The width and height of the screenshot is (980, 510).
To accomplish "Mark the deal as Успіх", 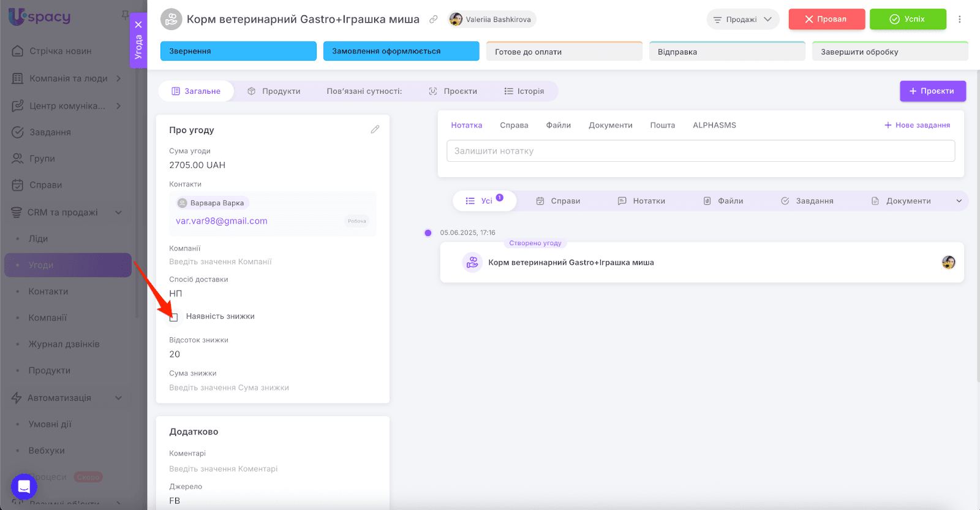I will (x=907, y=19).
